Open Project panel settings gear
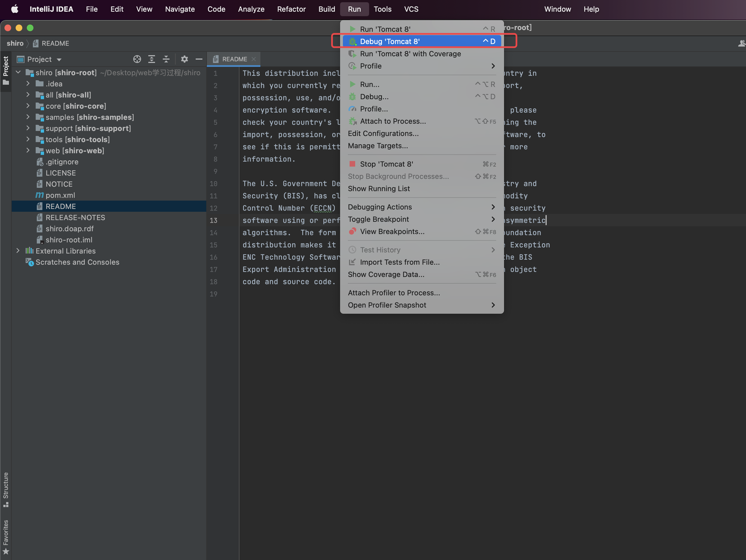The width and height of the screenshot is (746, 560). point(184,59)
